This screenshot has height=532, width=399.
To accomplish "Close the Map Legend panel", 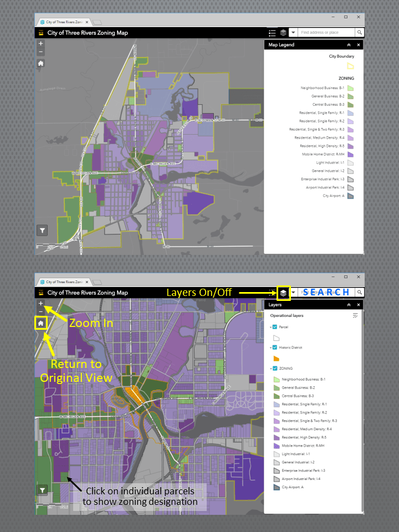I will 359,45.
